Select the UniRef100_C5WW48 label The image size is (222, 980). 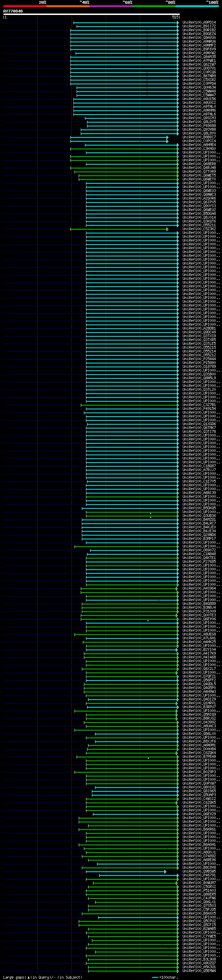click(199, 91)
